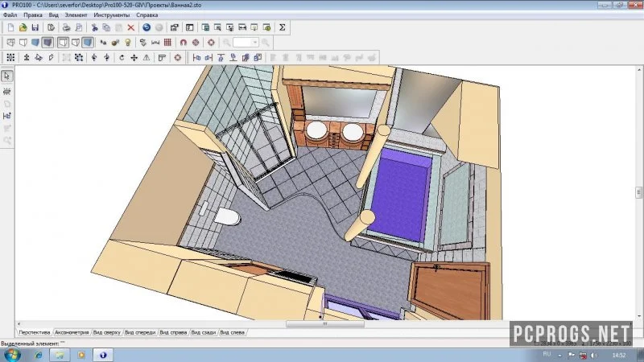
Task: Switch to the Аксонометрия tab
Action: (72, 332)
